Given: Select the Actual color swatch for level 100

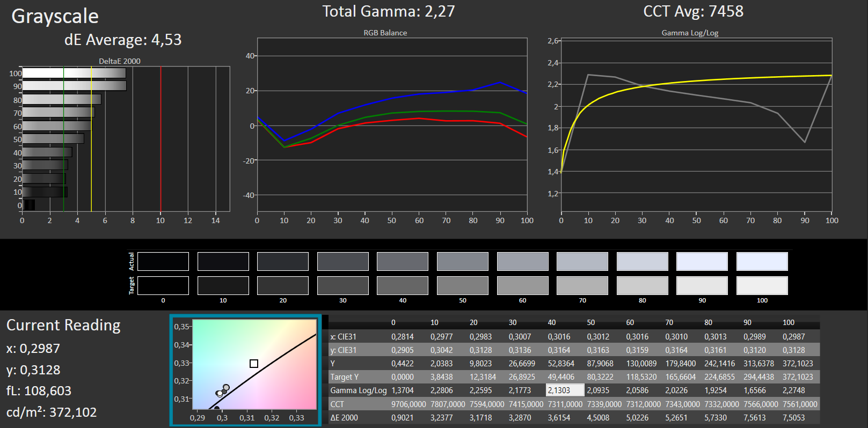Looking at the screenshot, I should [762, 262].
